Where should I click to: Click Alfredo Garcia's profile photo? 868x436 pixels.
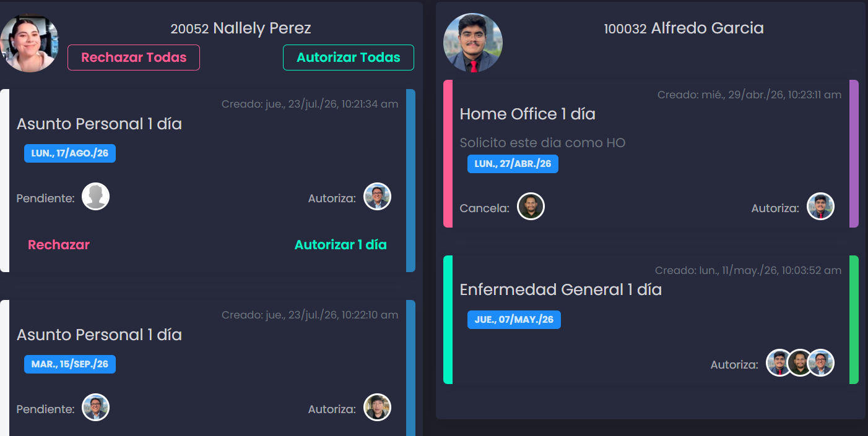coord(473,43)
